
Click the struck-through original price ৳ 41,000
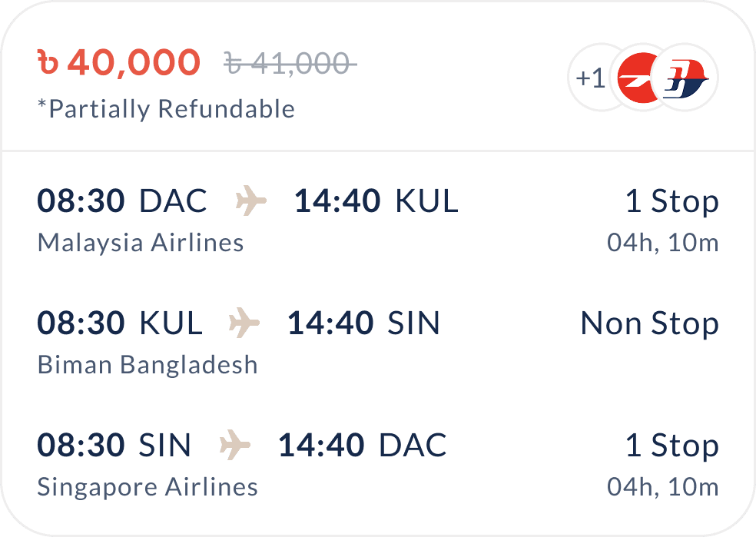coord(290,64)
